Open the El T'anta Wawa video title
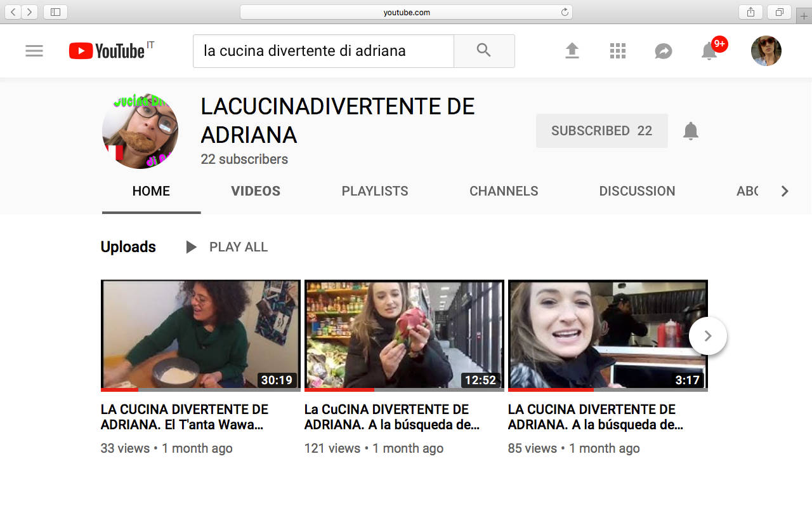The height and width of the screenshot is (508, 812). click(185, 417)
